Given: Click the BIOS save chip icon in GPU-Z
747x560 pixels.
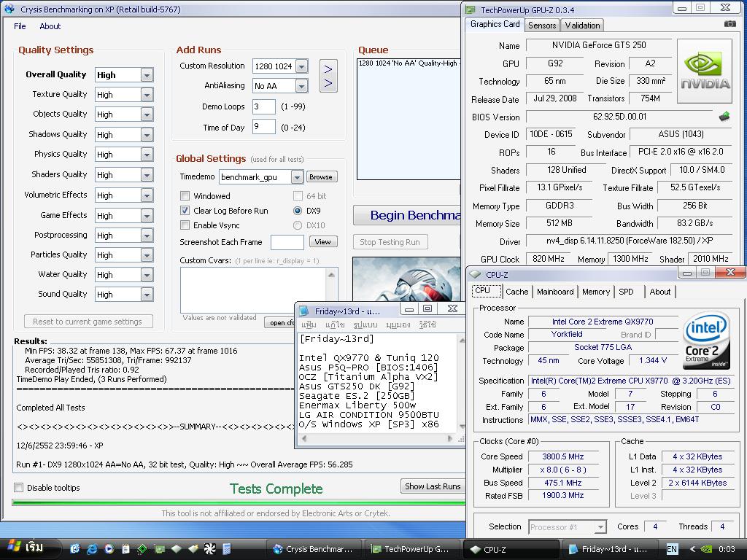Looking at the screenshot, I should click(724, 116).
